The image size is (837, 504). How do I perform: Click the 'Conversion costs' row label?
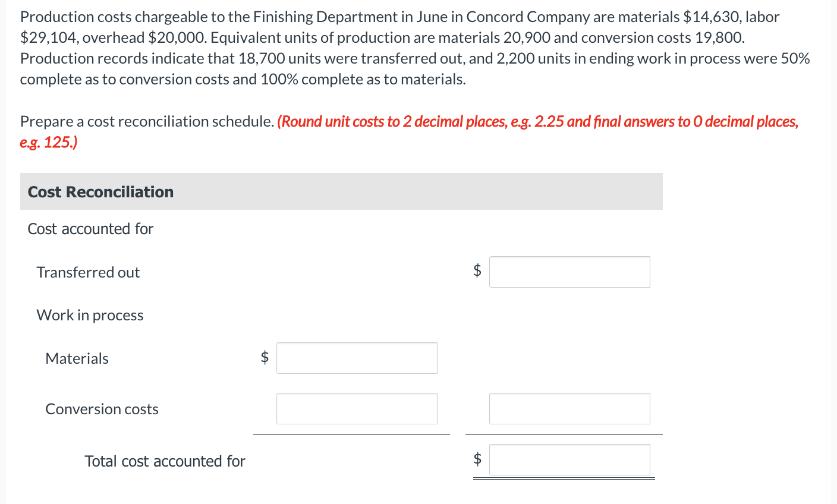(102, 409)
